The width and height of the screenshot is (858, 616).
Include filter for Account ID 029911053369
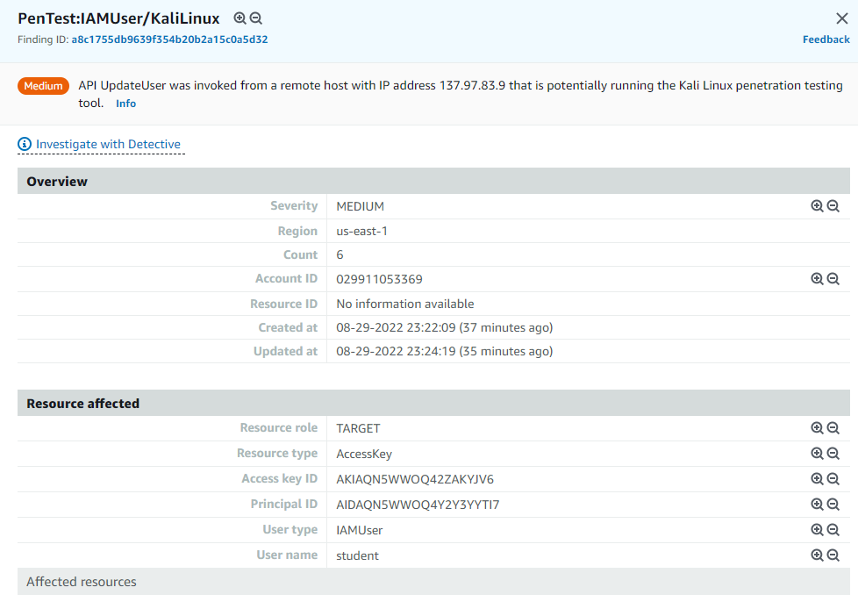point(817,279)
